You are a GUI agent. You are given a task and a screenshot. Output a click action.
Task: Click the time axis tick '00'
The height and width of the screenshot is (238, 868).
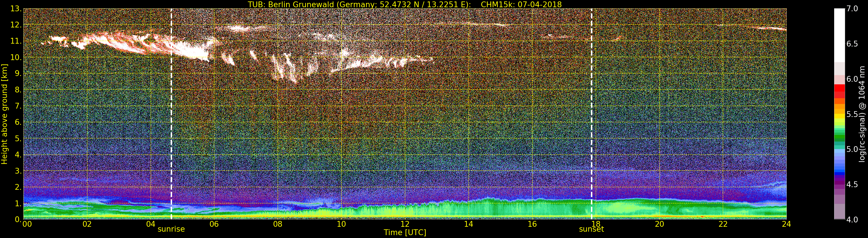pyautogui.click(x=27, y=224)
